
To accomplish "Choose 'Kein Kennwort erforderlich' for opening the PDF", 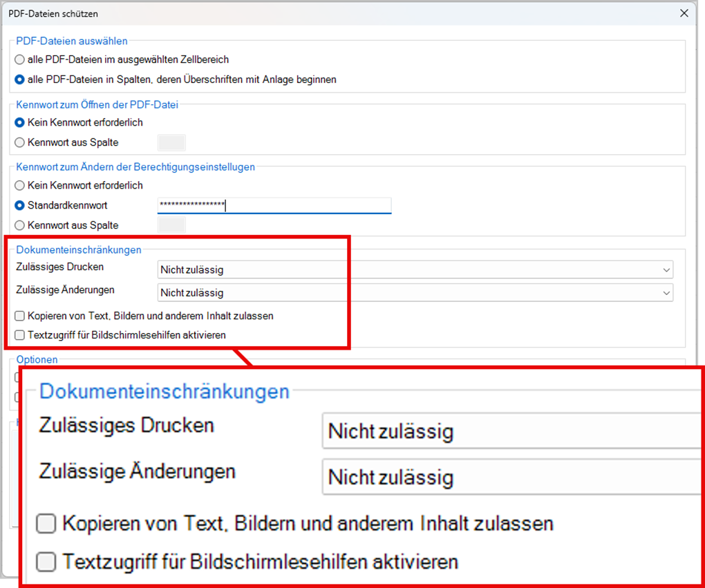I will point(20,123).
